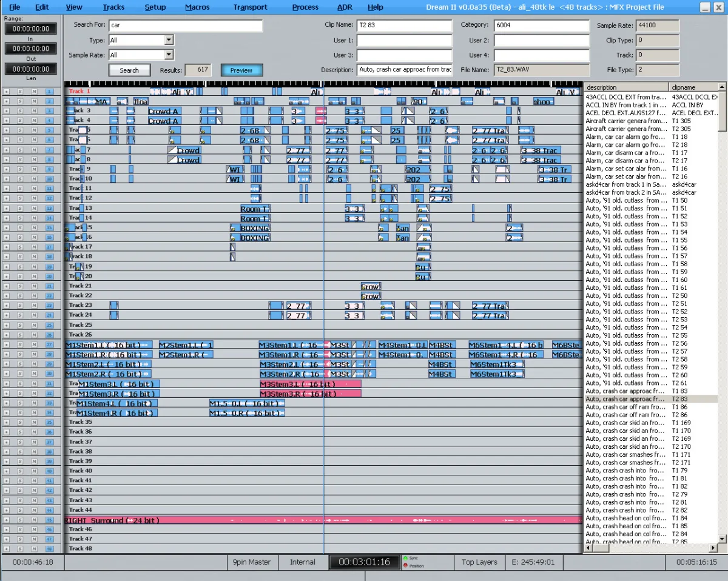The image size is (728, 581).
Task: Arm record on track 45
Action: [7, 520]
